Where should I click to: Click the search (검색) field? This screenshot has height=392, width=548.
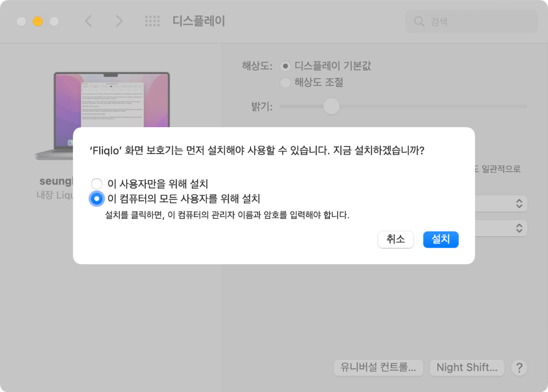(471, 21)
